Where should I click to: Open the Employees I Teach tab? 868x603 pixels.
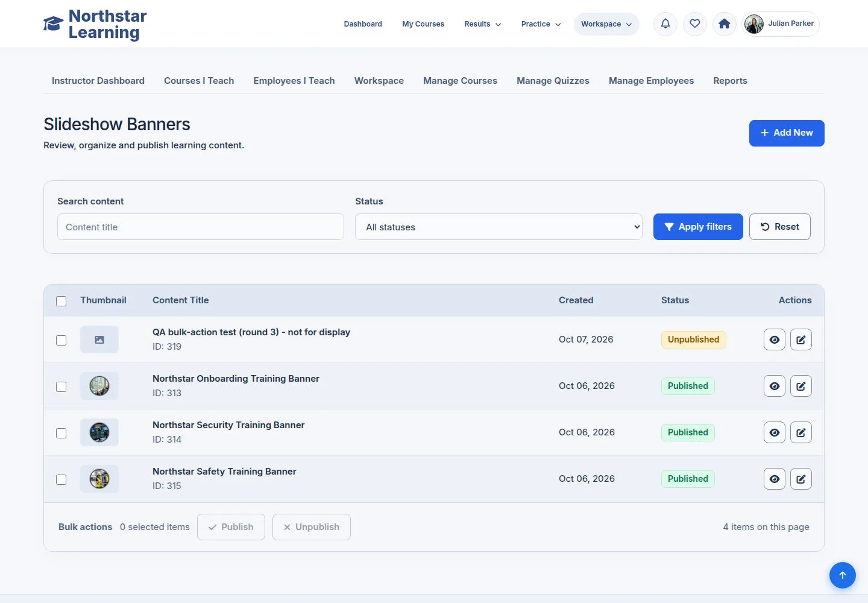(x=294, y=81)
